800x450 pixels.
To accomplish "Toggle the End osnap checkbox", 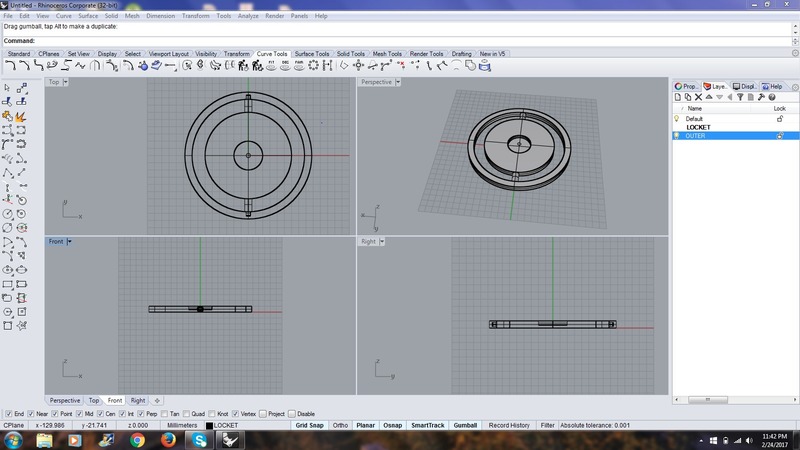I will coord(9,414).
